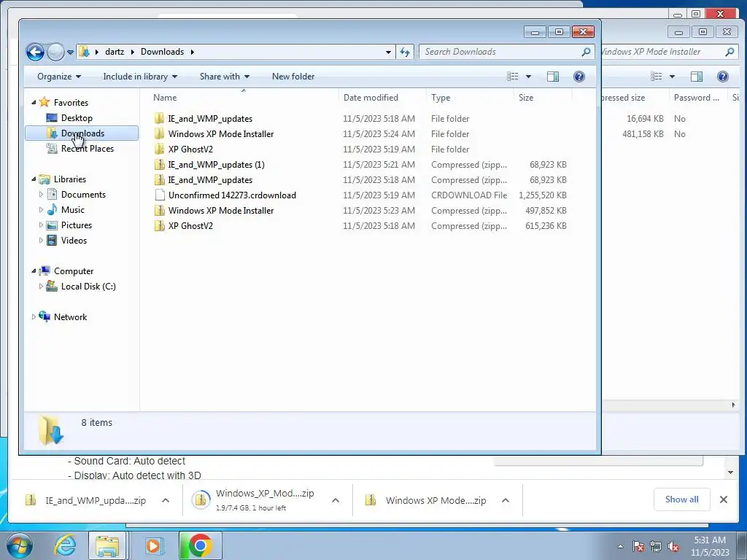Open Include in library menu
The width and height of the screenshot is (747, 560).
[x=140, y=77]
